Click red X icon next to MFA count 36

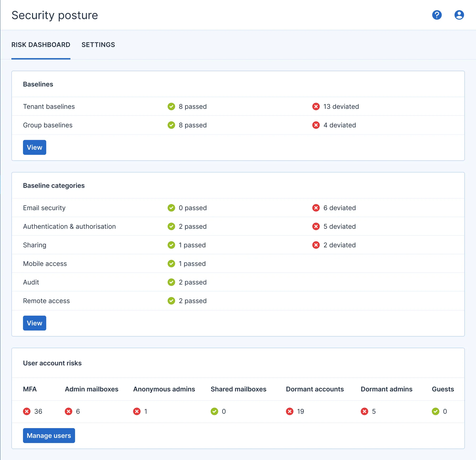coord(27,411)
